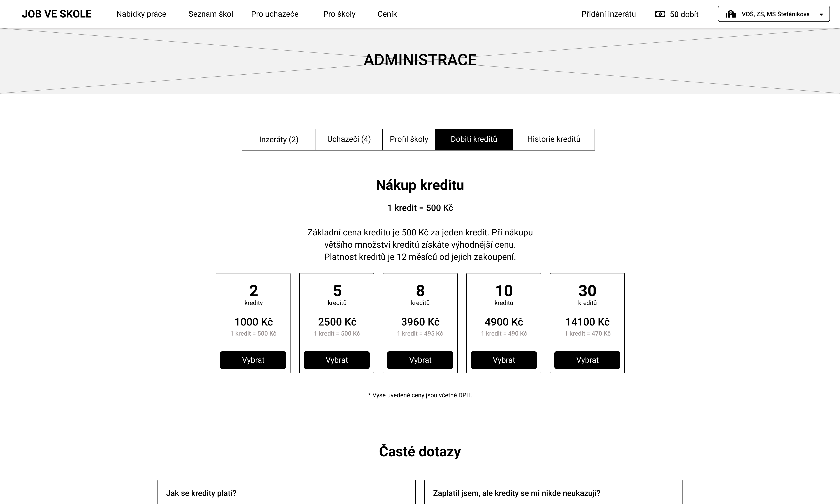840x504 pixels.
Task: Click the 3960 Kč price
Action: pyautogui.click(x=420, y=322)
